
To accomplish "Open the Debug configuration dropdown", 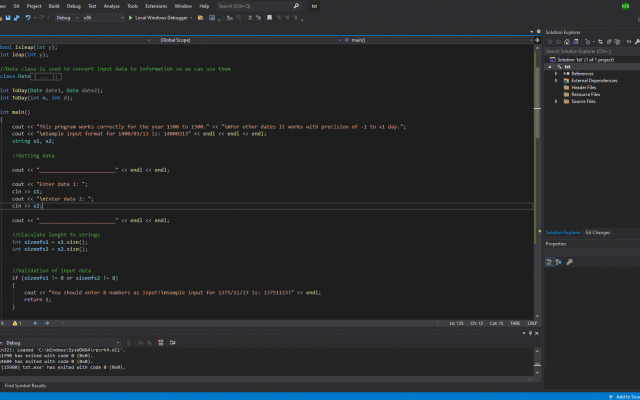I will point(67,18).
